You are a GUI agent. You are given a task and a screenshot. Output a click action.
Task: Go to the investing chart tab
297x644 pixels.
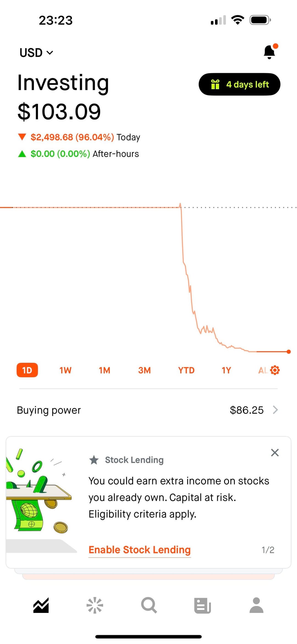coord(41,605)
